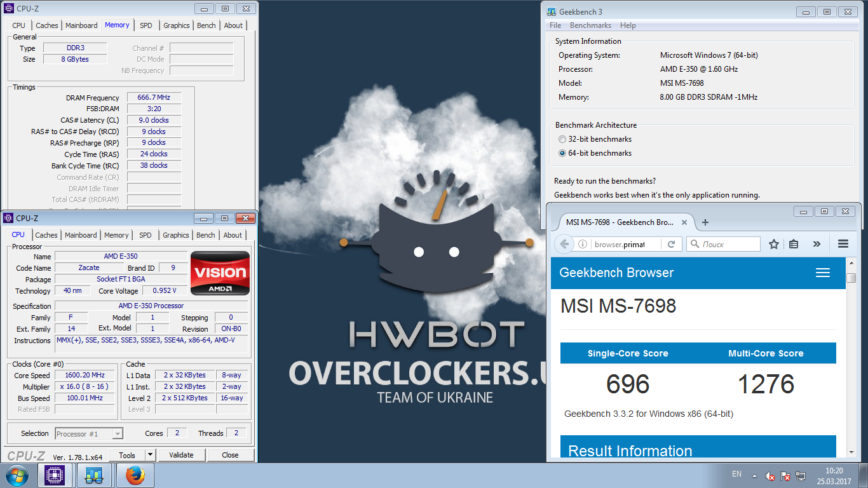868x488 pixels.
Task: Open the taskbar clock showing 10:20
Action: 834,476
